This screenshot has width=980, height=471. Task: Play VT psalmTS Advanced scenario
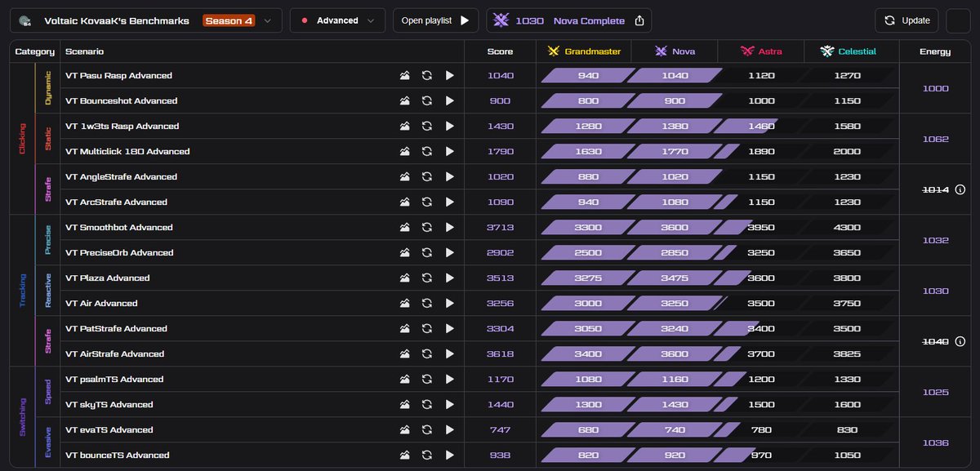point(449,380)
